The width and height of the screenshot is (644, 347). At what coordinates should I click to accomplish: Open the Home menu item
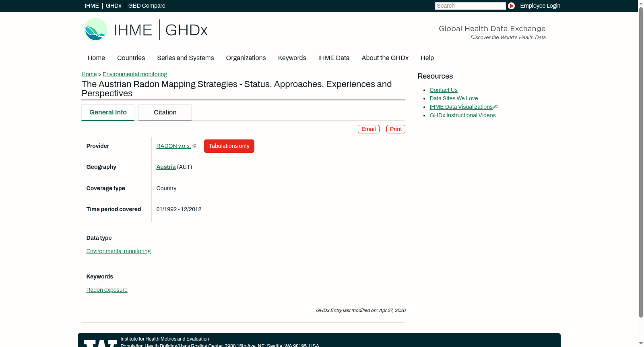(x=96, y=58)
